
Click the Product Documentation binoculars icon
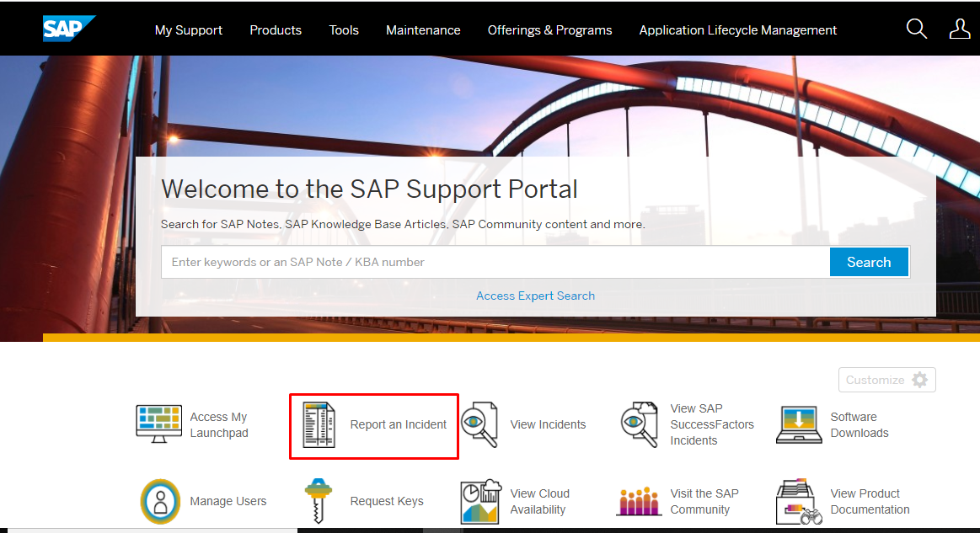click(799, 502)
